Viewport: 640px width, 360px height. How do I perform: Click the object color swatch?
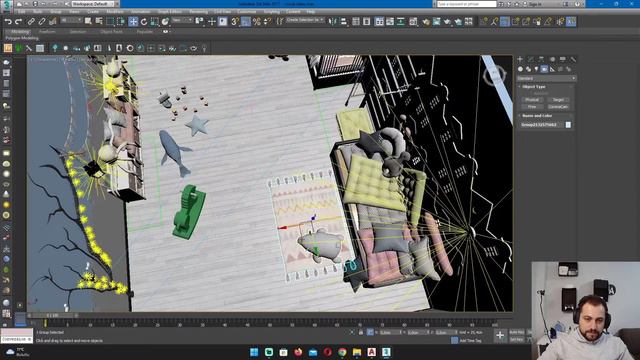coord(568,124)
